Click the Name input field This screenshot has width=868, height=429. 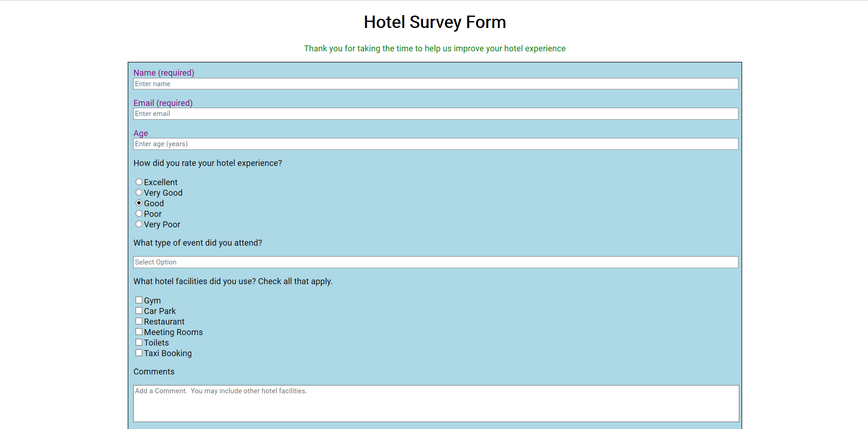pos(435,84)
